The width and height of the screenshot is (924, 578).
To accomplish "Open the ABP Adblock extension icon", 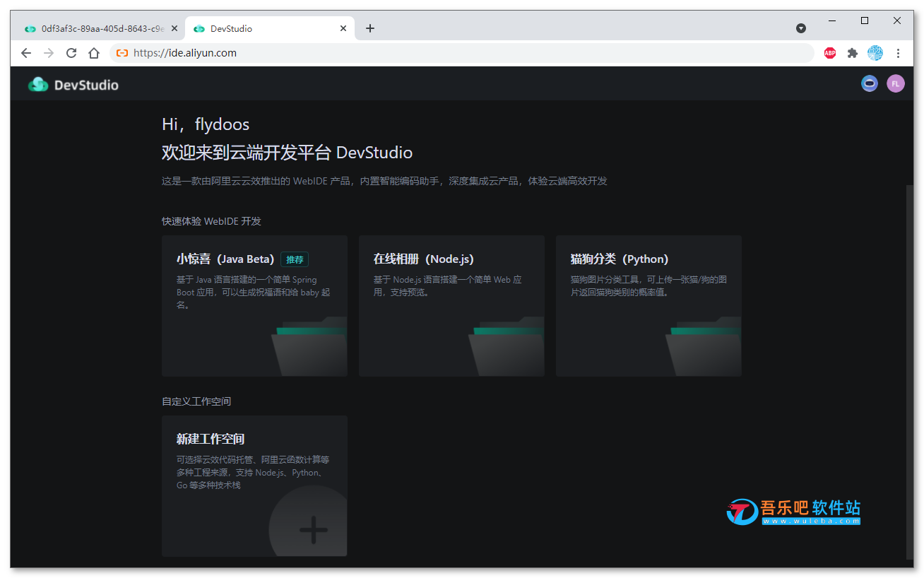I will coord(830,53).
